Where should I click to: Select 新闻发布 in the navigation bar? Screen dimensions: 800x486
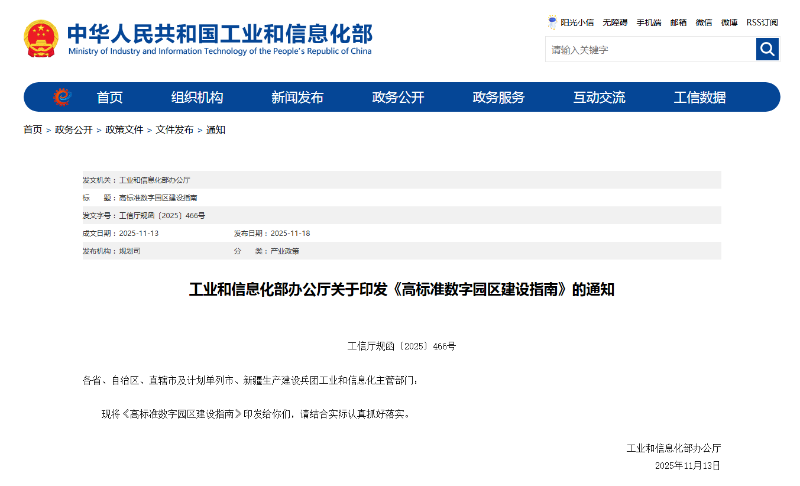click(297, 97)
